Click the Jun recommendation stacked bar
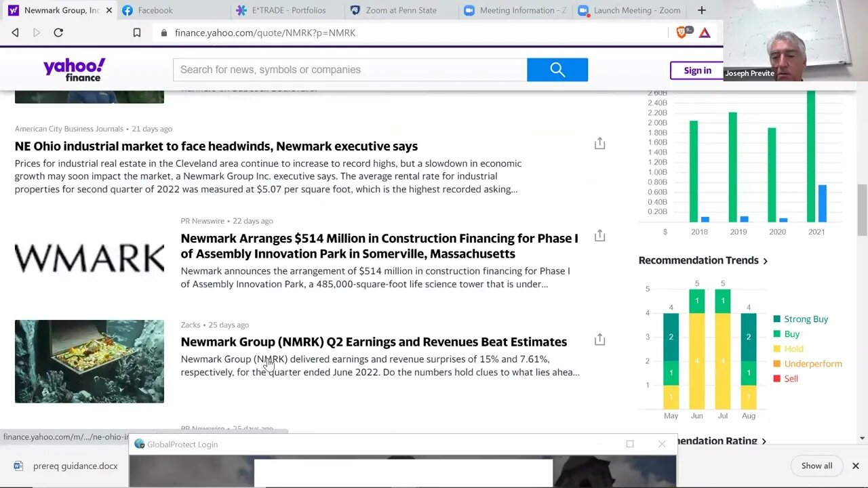868x488 pixels. coord(696,349)
